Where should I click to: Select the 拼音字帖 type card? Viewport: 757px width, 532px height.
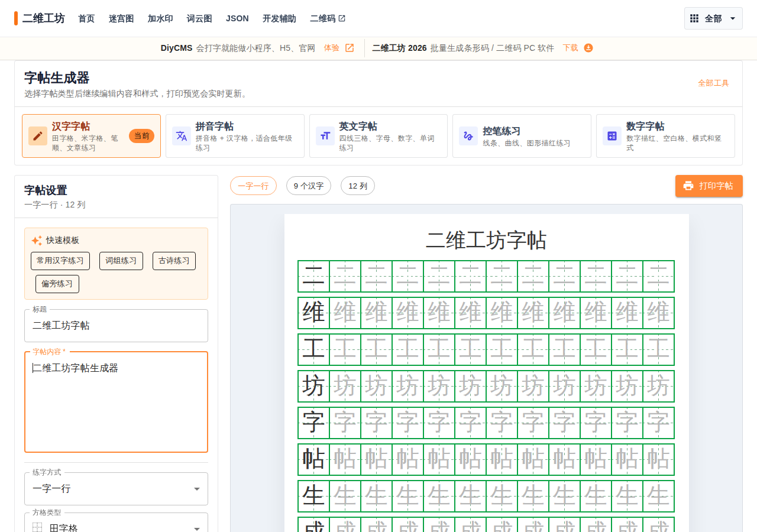coord(235,136)
